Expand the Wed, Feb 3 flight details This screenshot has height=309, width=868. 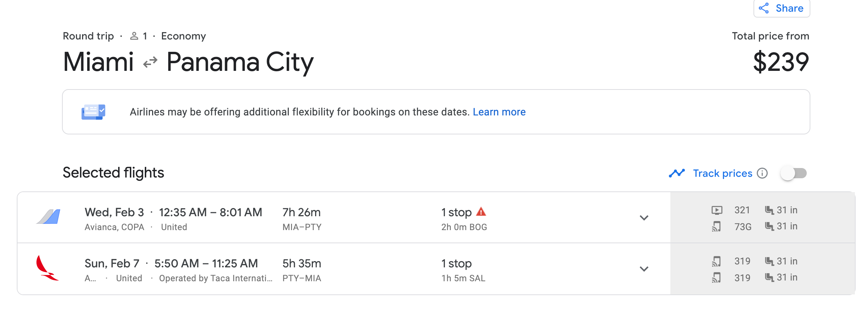pyautogui.click(x=644, y=218)
